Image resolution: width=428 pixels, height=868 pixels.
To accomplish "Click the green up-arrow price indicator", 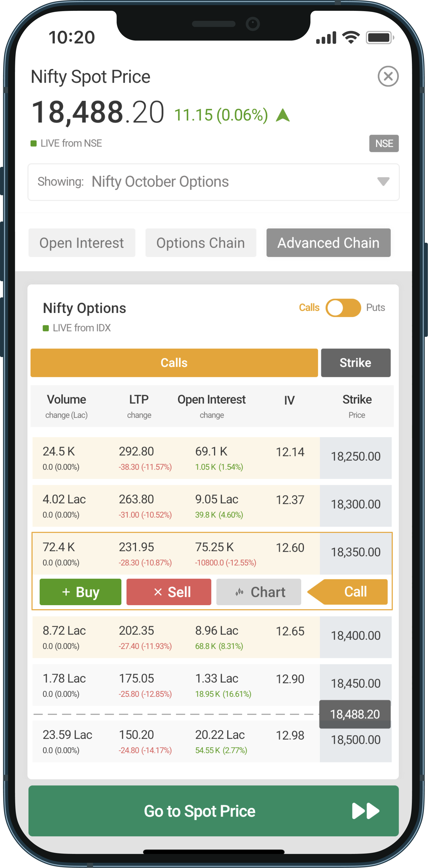I will [x=283, y=115].
